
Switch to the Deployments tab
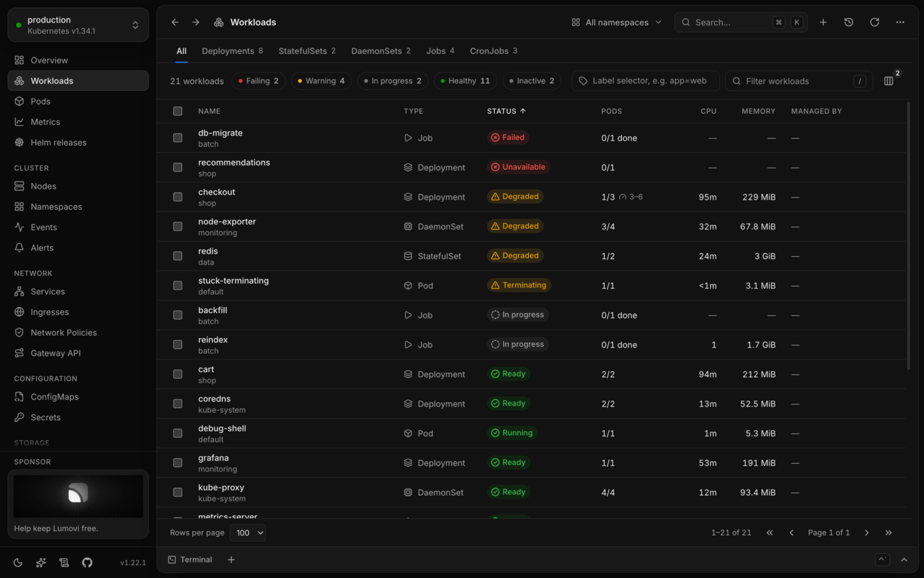[x=232, y=51]
